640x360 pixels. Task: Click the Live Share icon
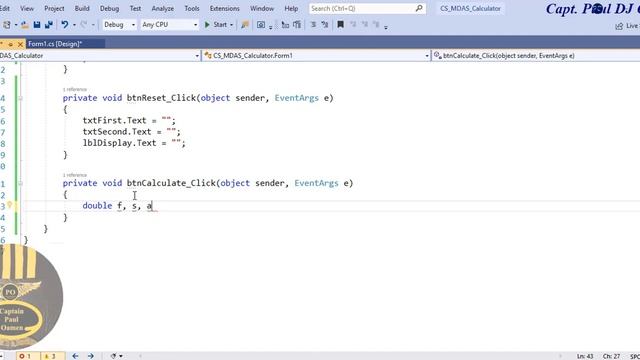coord(619,26)
